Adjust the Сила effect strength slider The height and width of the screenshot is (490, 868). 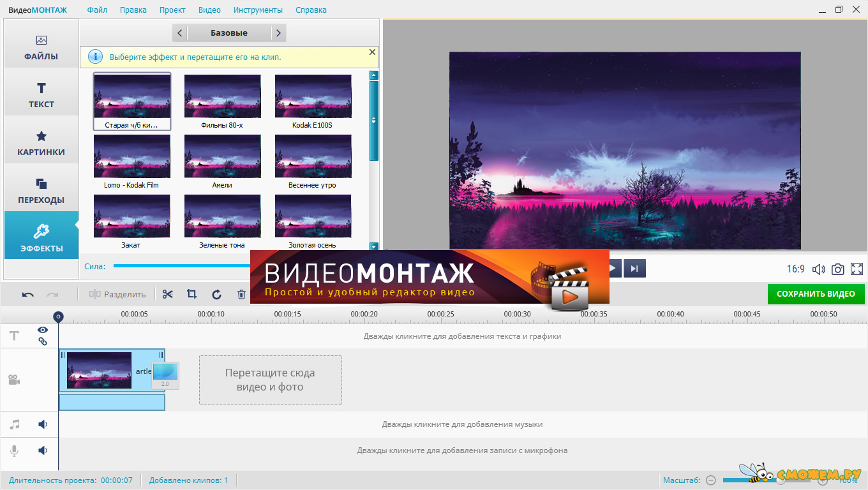pyautogui.click(x=182, y=266)
